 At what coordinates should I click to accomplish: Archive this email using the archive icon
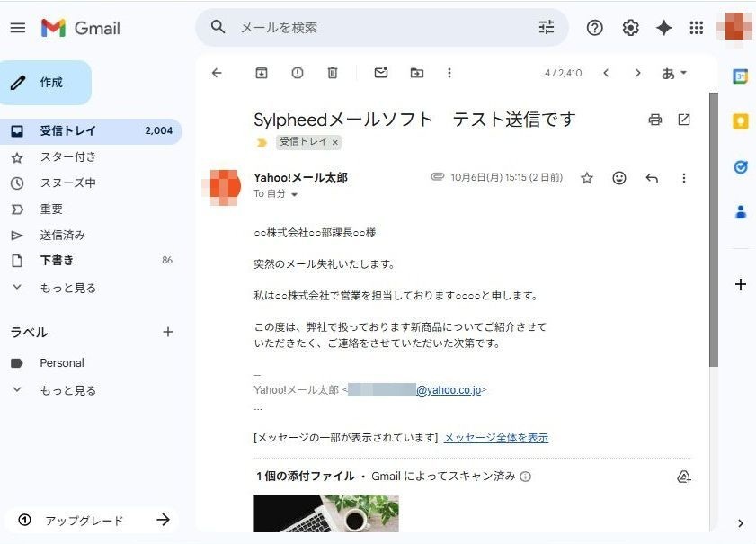click(x=262, y=73)
